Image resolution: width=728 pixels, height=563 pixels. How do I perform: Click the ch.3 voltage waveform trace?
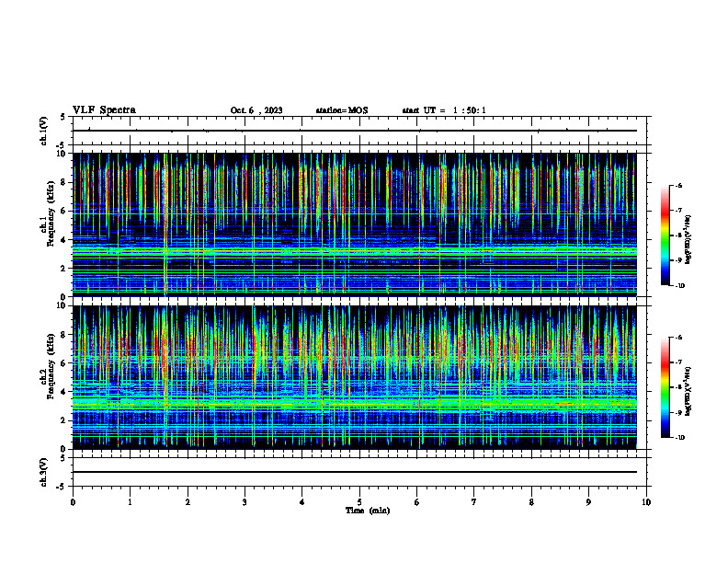pos(355,472)
